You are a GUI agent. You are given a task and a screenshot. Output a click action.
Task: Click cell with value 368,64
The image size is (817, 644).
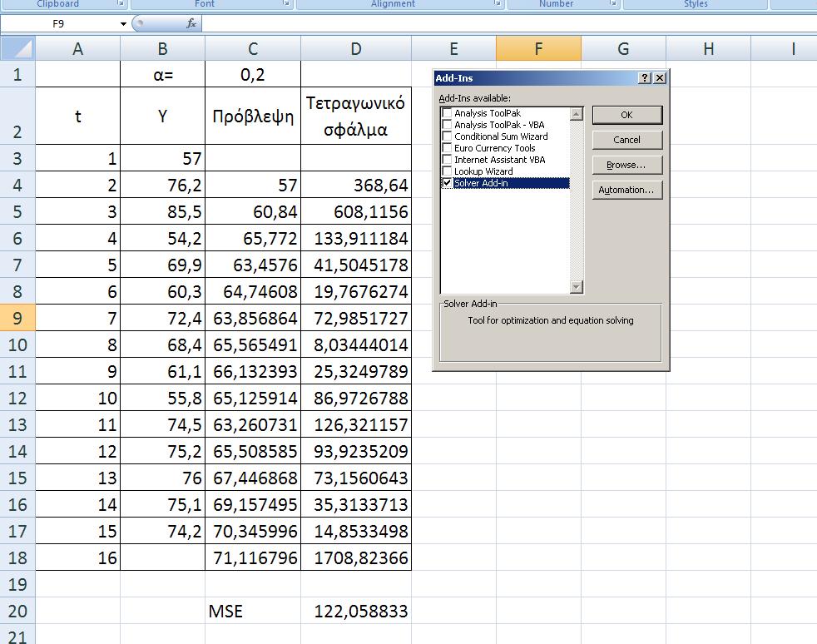pyautogui.click(x=356, y=185)
